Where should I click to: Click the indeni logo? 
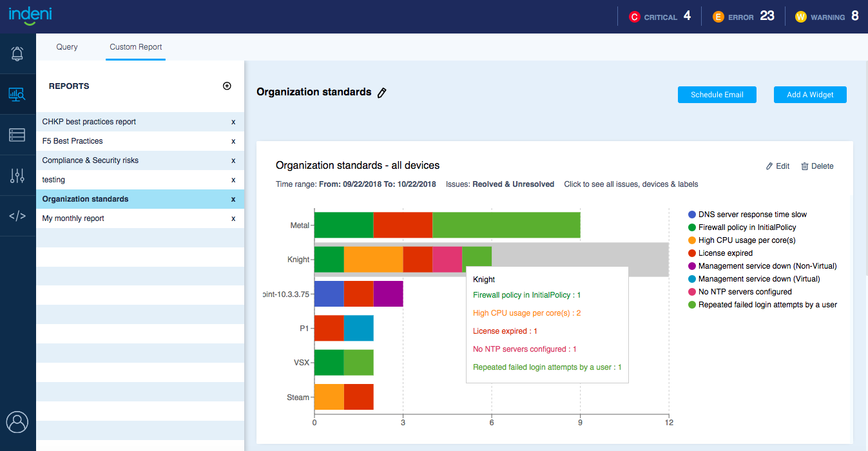30,15
